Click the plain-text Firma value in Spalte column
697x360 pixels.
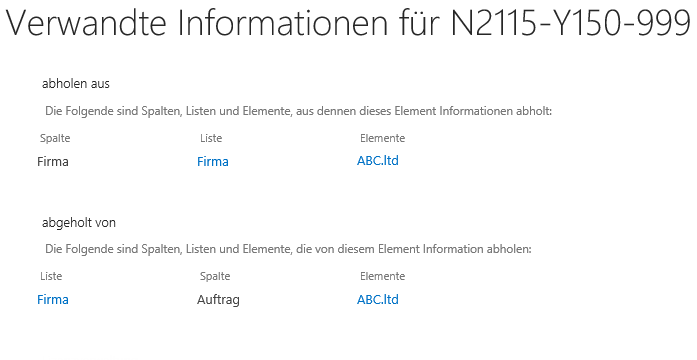click(52, 161)
